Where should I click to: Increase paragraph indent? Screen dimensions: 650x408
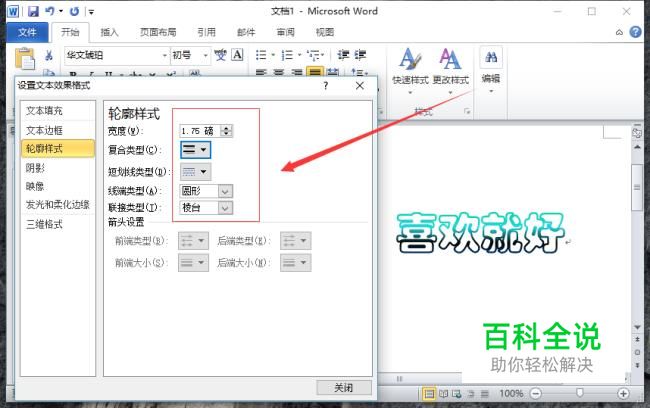point(360,55)
